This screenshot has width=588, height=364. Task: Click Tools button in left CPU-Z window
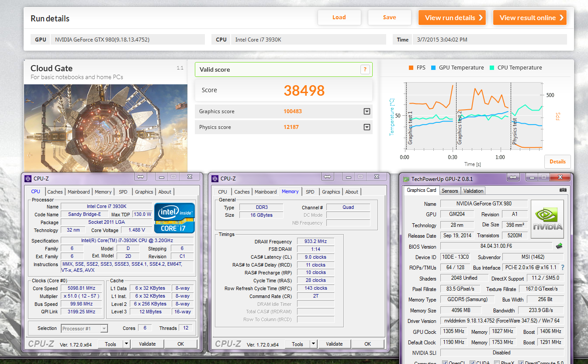111,344
